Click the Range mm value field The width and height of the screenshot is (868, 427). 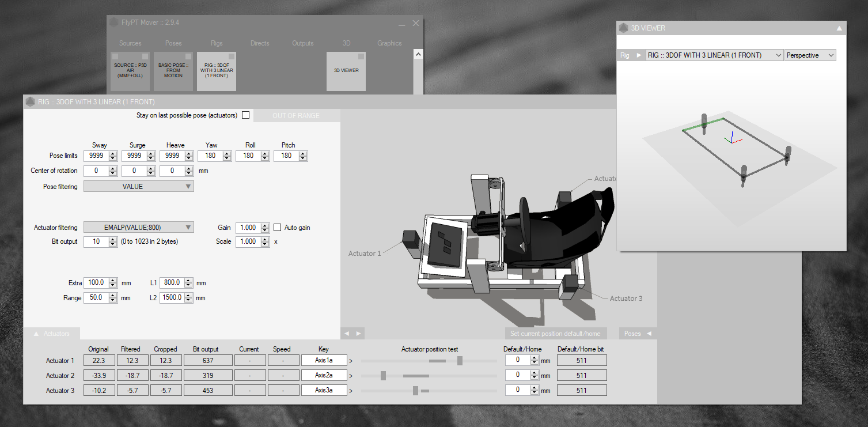coord(96,298)
